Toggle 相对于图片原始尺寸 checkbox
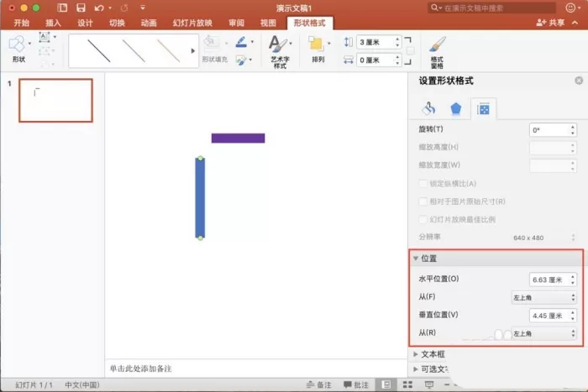This screenshot has width=588, height=392. click(423, 201)
